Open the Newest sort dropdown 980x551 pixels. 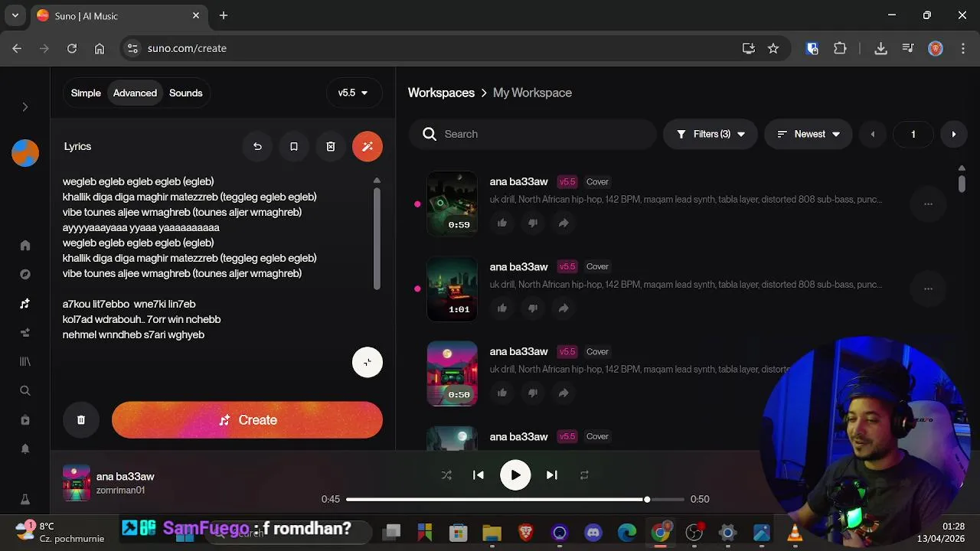click(808, 135)
